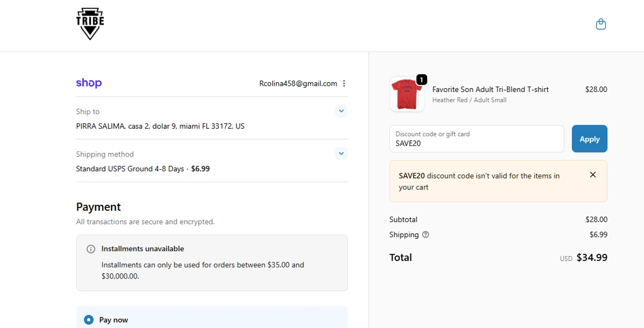Click the Shipping help question-mark icon
644x328 pixels.
425,234
